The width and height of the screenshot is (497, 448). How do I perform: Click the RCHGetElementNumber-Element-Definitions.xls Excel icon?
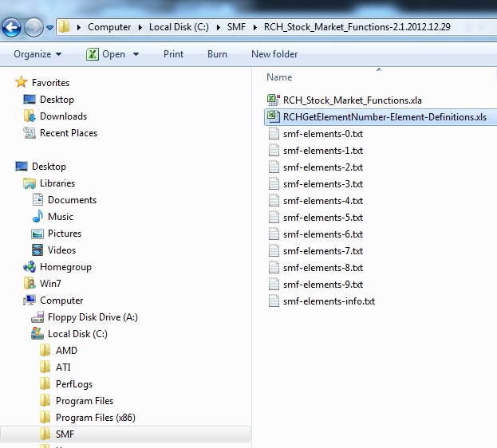click(x=273, y=116)
